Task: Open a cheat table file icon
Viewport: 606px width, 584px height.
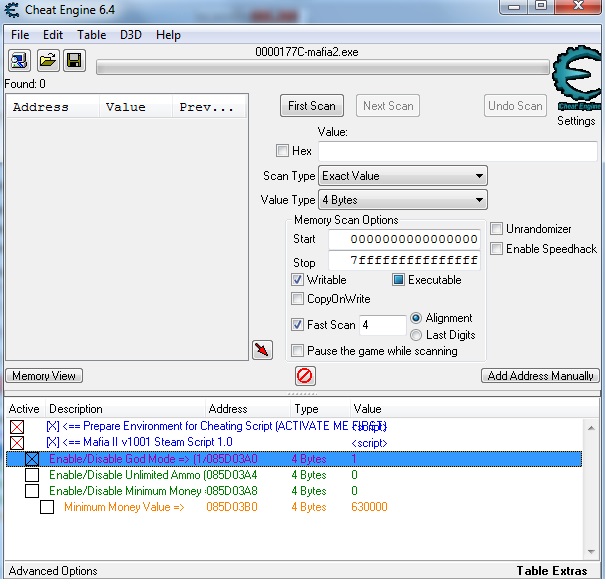Action: (x=48, y=61)
